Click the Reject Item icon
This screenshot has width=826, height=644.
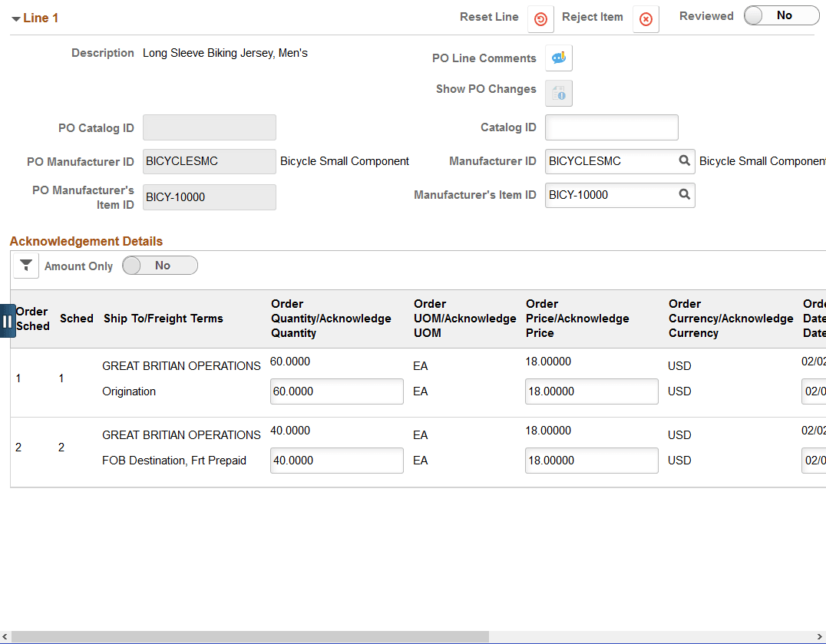click(646, 19)
